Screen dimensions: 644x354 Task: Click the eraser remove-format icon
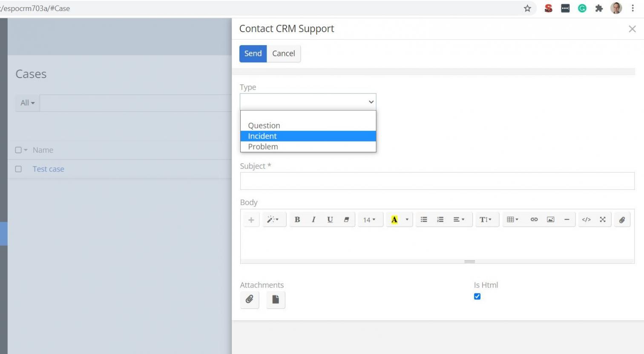(346, 220)
